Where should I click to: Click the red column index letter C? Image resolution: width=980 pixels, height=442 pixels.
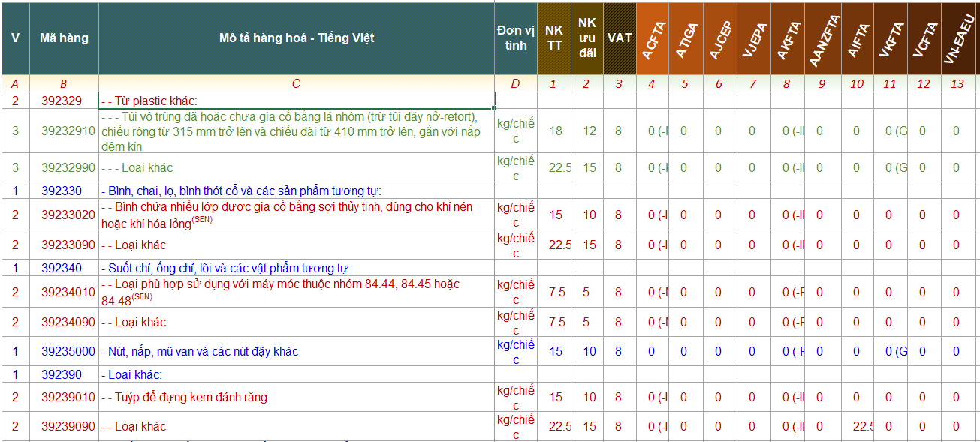point(296,83)
